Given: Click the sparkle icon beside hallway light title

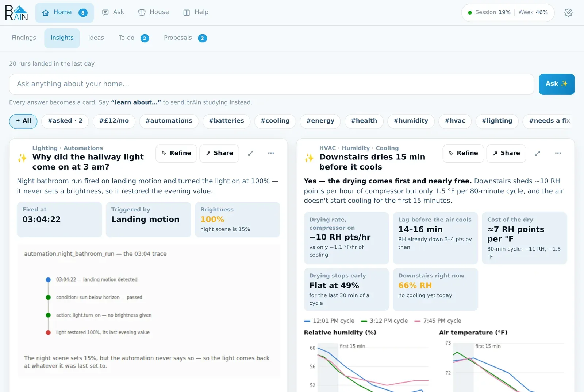Looking at the screenshot, I should click(x=22, y=158).
